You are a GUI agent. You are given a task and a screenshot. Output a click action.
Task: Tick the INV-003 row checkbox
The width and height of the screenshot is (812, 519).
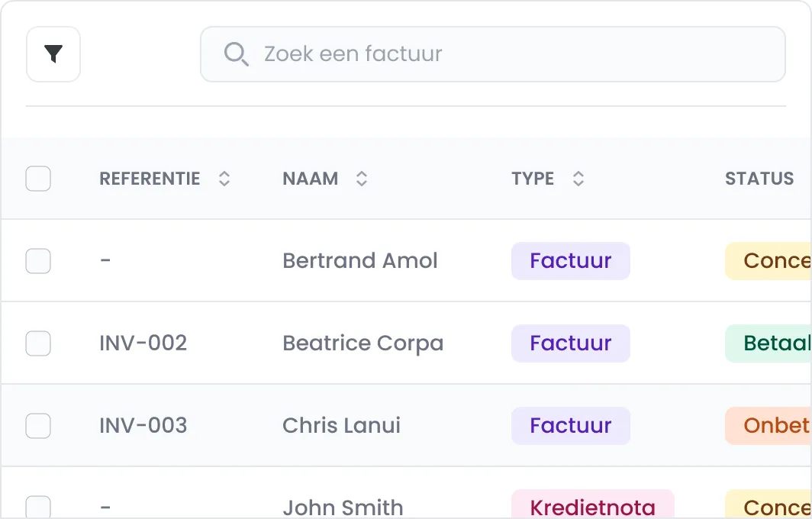38,426
